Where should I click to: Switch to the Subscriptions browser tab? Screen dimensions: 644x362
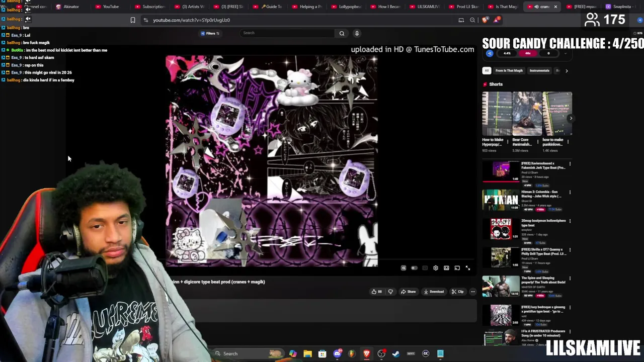click(149, 7)
